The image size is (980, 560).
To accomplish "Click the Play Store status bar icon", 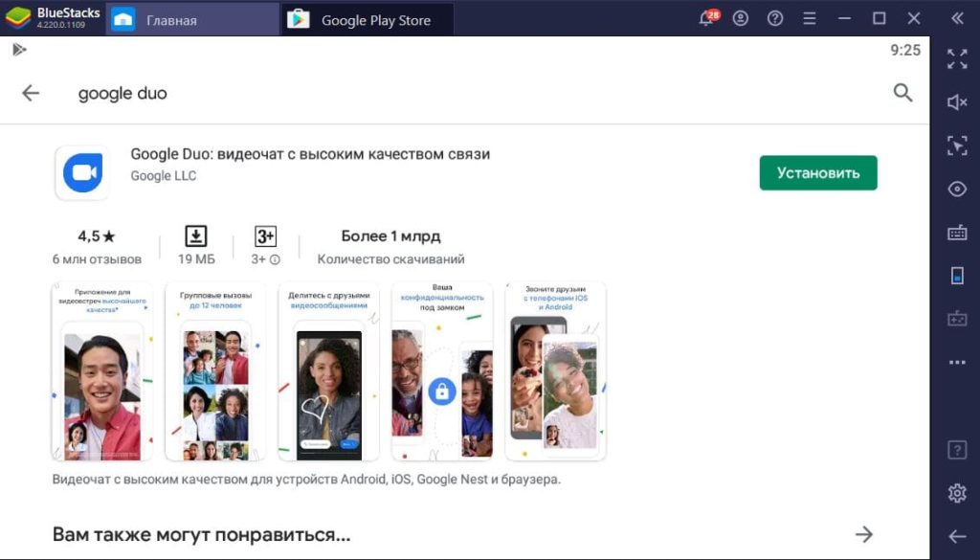I will pos(19,50).
